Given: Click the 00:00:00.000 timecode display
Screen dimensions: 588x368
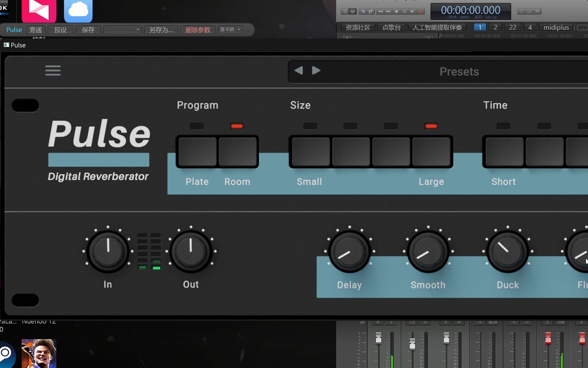Looking at the screenshot, I should [471, 11].
